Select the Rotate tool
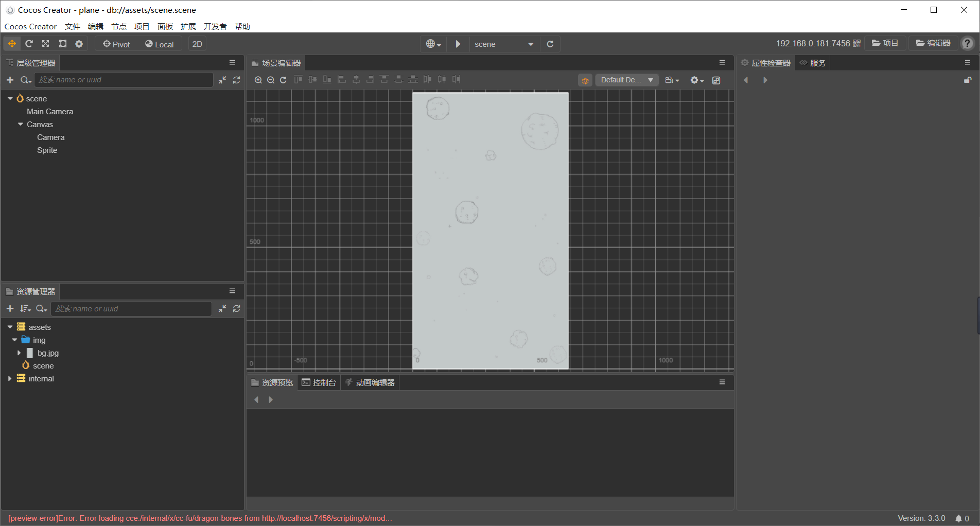Viewport: 980px width, 526px height. [x=29, y=44]
